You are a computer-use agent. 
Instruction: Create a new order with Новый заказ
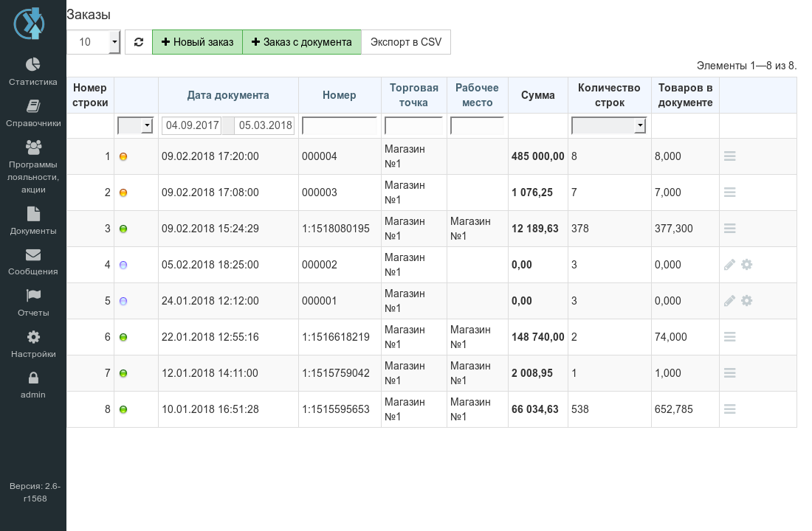point(197,42)
